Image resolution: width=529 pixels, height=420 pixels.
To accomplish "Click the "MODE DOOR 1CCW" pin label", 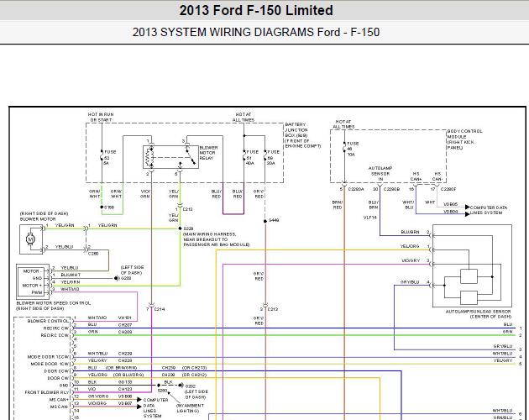I will point(48,357).
